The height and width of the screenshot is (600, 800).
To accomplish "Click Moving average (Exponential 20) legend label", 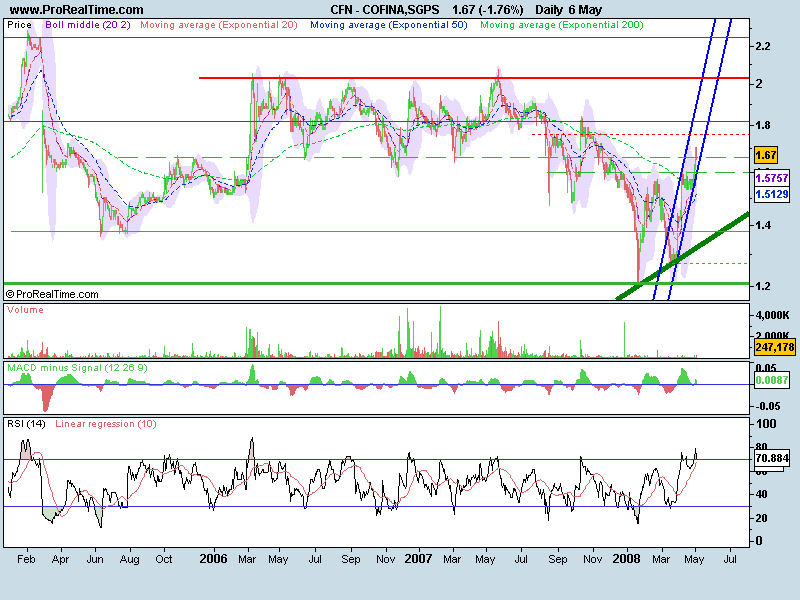I will pyautogui.click(x=219, y=25).
